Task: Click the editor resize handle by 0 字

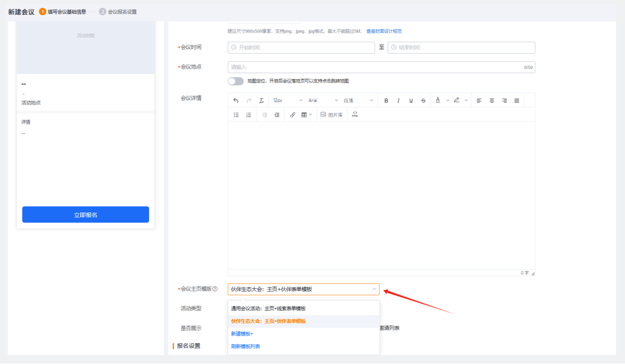Action: [x=533, y=273]
